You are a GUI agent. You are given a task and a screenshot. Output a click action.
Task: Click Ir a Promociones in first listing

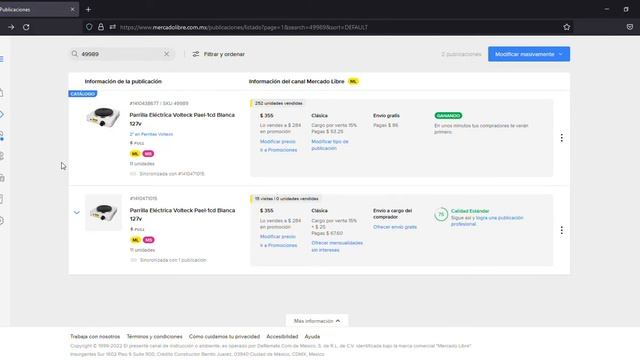(278, 150)
